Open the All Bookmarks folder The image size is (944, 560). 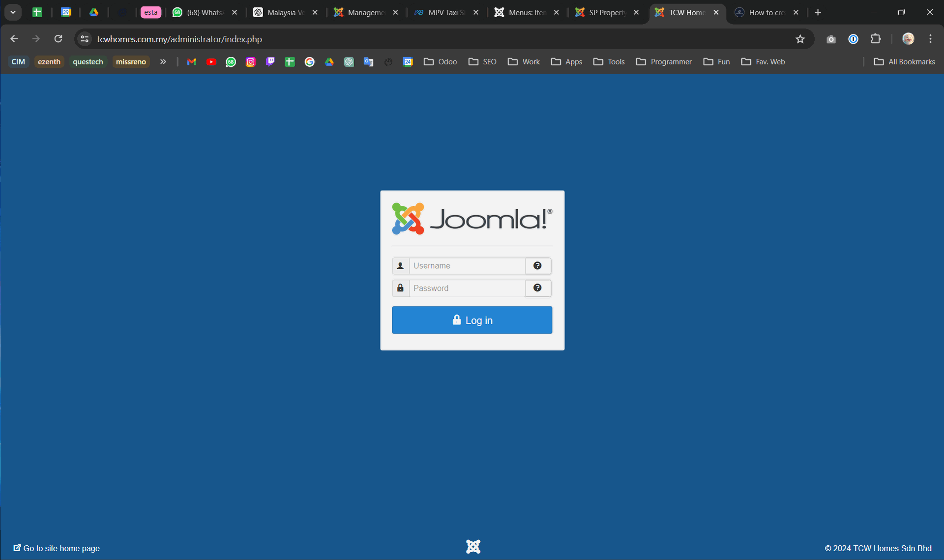(904, 61)
